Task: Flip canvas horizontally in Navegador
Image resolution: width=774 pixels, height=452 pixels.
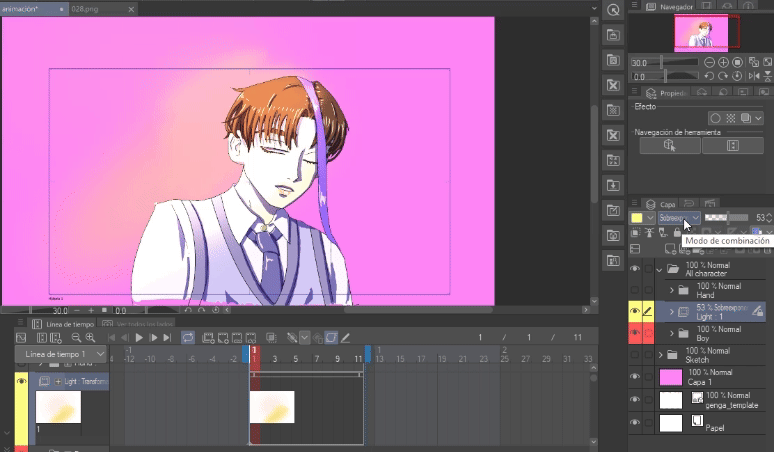Action: click(x=754, y=76)
